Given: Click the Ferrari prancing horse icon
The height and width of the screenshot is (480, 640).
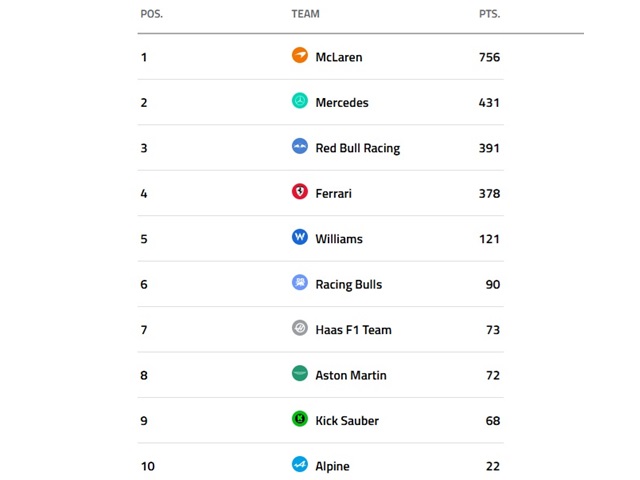Looking at the screenshot, I should (x=299, y=193).
